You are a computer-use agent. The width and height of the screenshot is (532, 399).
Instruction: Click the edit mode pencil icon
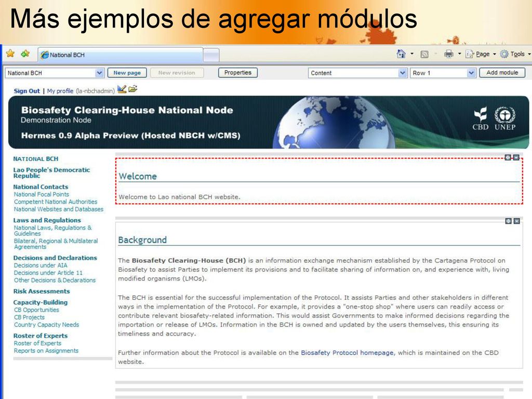pyautogui.click(x=122, y=89)
